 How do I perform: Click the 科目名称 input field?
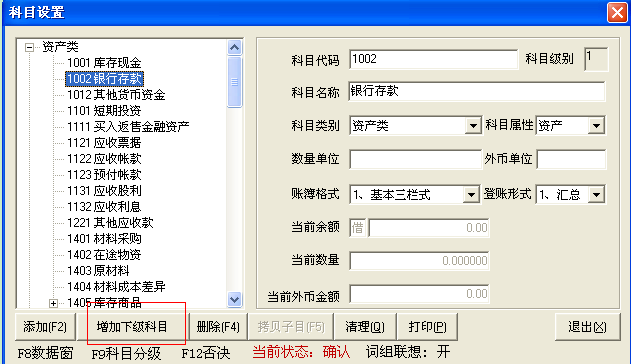[476, 92]
